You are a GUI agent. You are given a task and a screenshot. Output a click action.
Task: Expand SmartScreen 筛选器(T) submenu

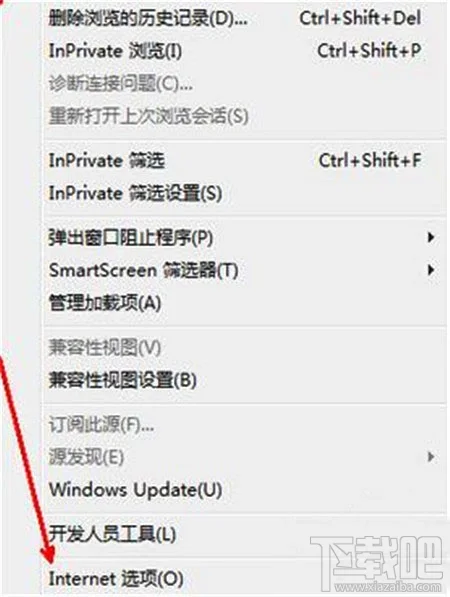(x=244, y=270)
